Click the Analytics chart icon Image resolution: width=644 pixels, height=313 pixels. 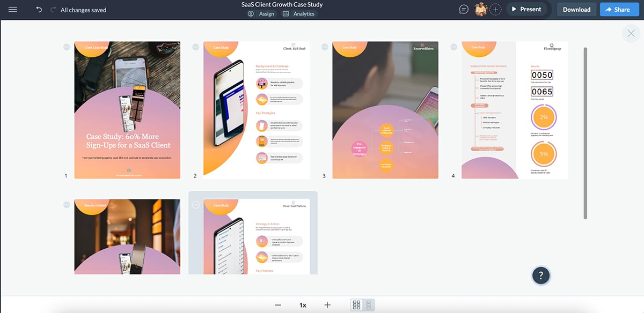[285, 13]
